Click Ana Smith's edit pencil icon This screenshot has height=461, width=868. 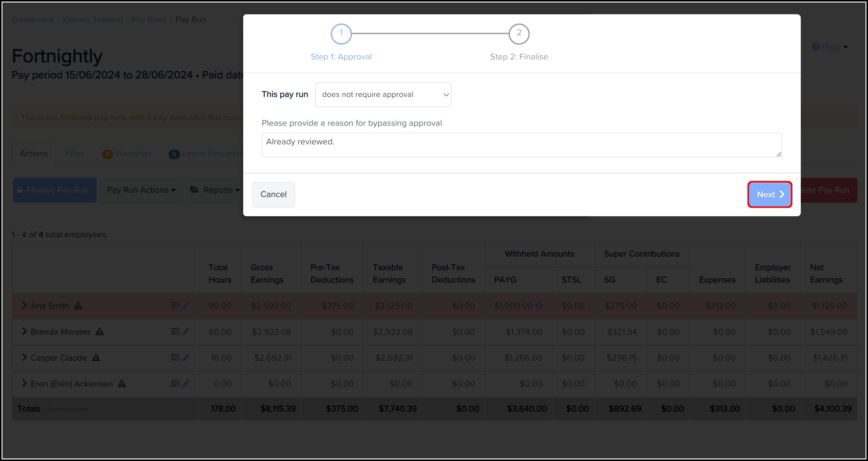186,306
